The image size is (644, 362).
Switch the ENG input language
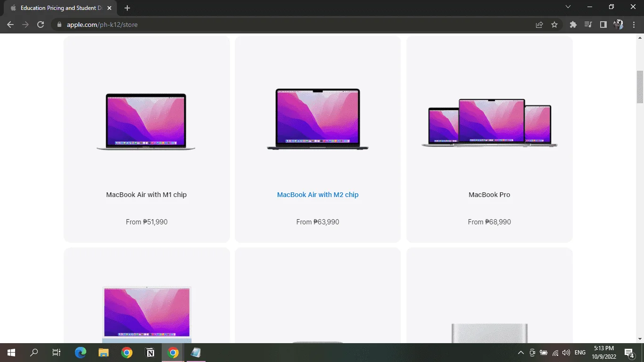pyautogui.click(x=580, y=353)
